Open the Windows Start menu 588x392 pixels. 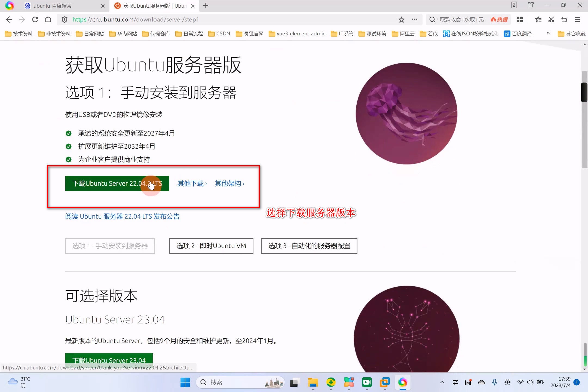click(x=185, y=382)
